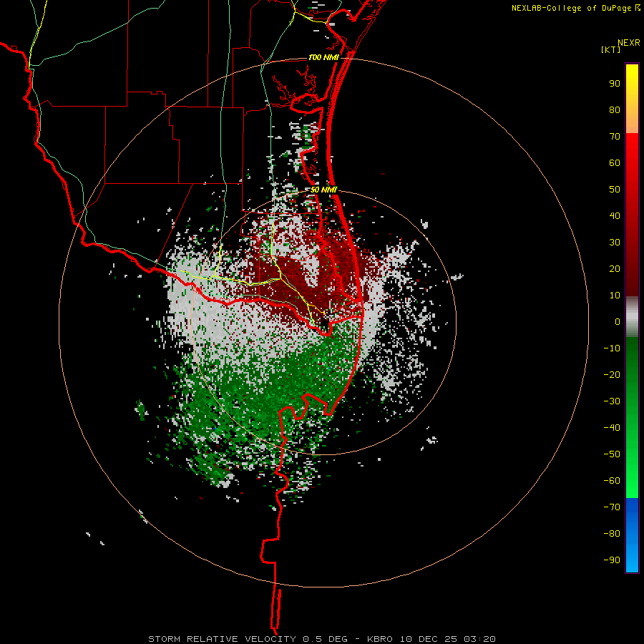644x644 pixels.
Task: Click the "STORM RELATIVE VELOCITY" caption text
Action: (x=222, y=639)
